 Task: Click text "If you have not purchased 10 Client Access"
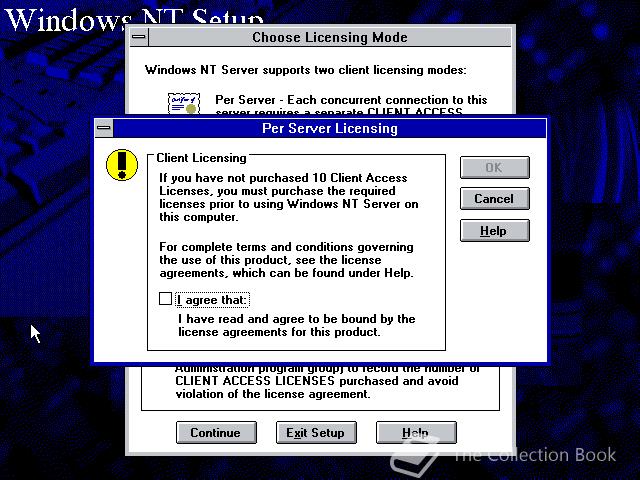[x=283, y=178]
